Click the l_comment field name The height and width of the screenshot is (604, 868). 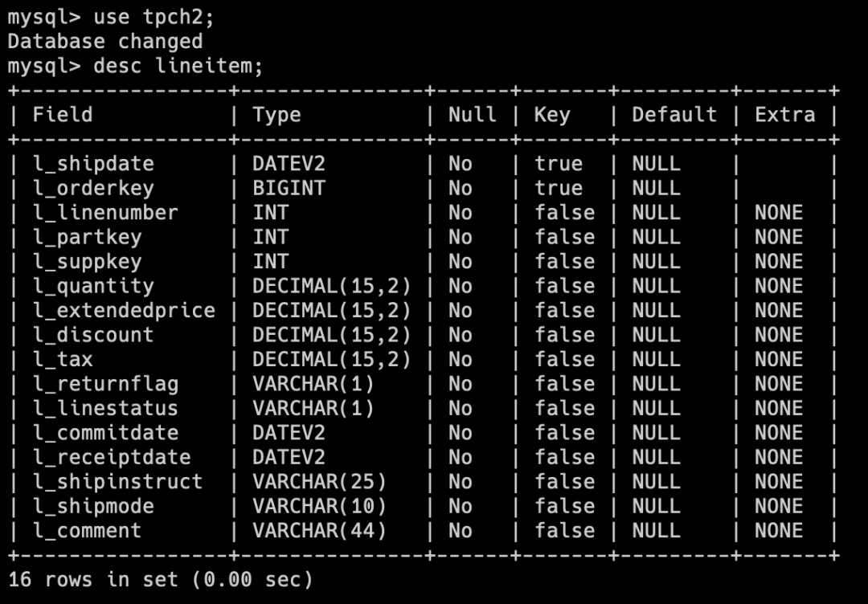pos(87,530)
